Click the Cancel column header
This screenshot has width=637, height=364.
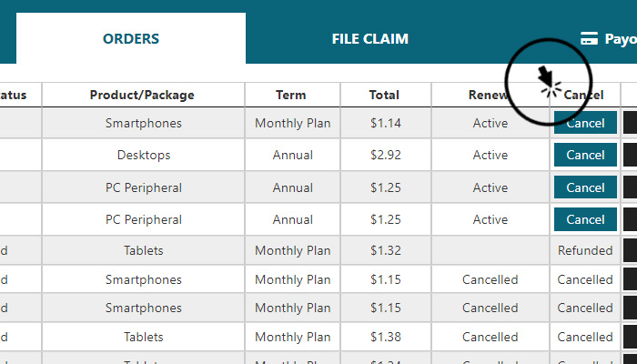pyautogui.click(x=583, y=95)
